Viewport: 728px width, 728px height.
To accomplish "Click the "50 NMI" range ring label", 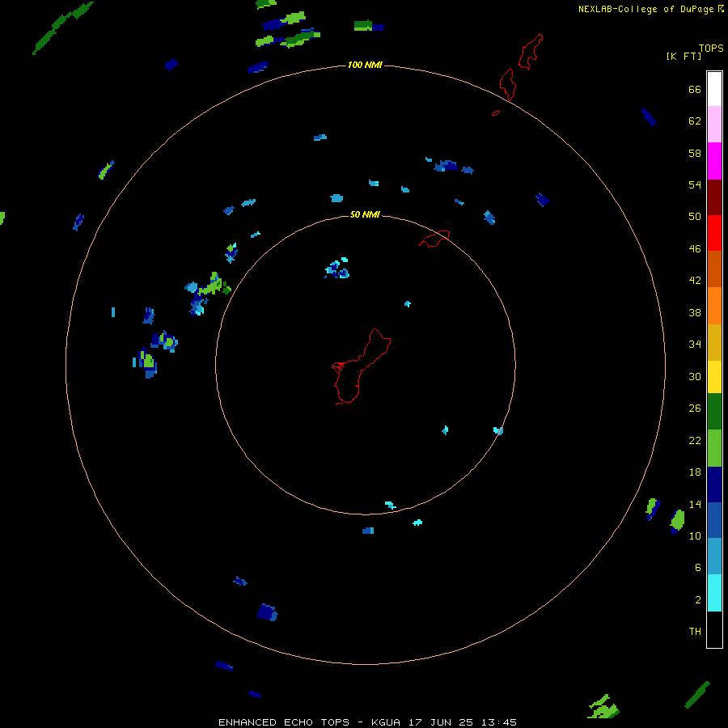I will pyautogui.click(x=365, y=214).
